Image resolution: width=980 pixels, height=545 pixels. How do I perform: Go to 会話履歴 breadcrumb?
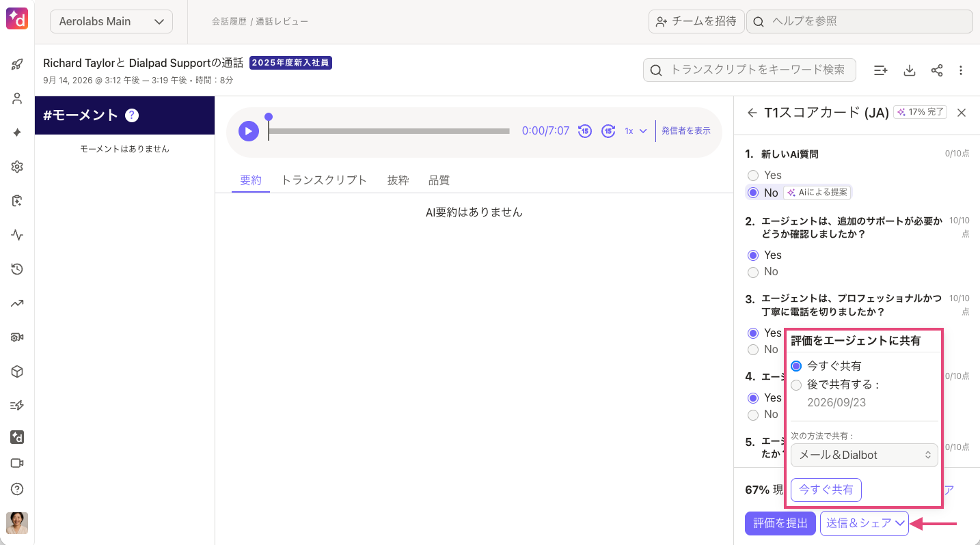pos(229,22)
